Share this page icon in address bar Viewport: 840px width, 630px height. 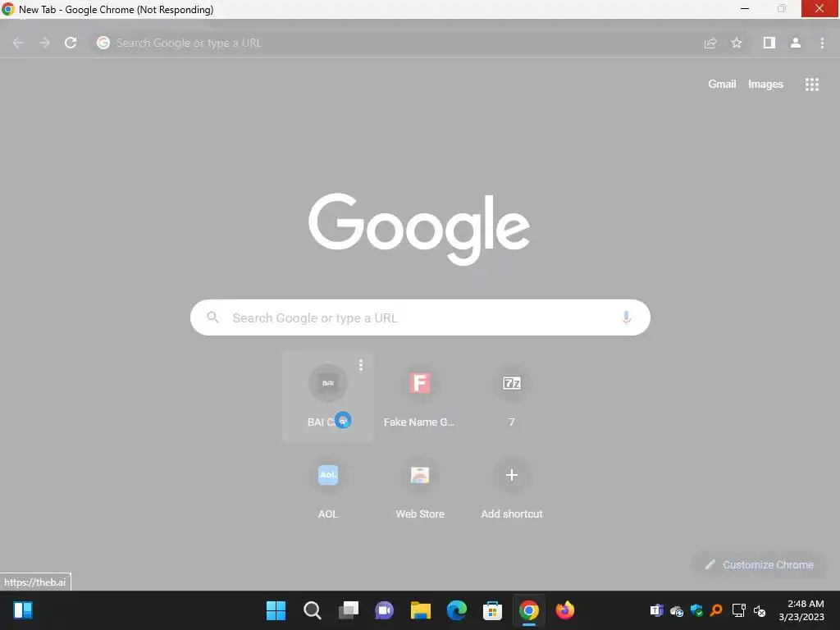(710, 43)
